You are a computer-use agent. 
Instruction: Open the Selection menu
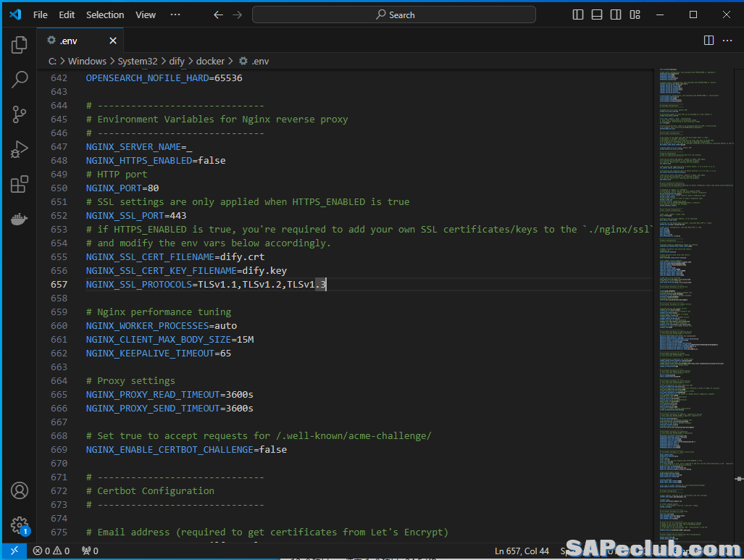pos(105,14)
